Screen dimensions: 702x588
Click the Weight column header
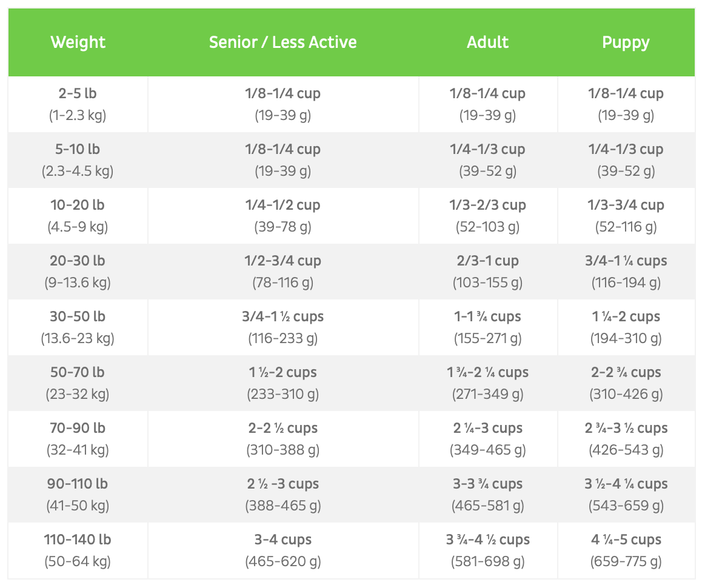tap(78, 42)
